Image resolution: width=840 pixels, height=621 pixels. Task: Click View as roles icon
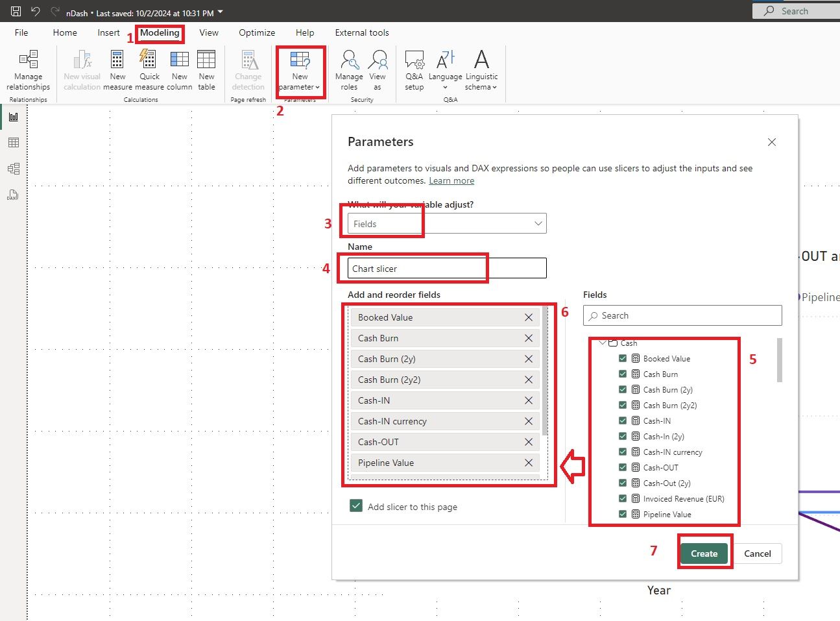tap(378, 60)
